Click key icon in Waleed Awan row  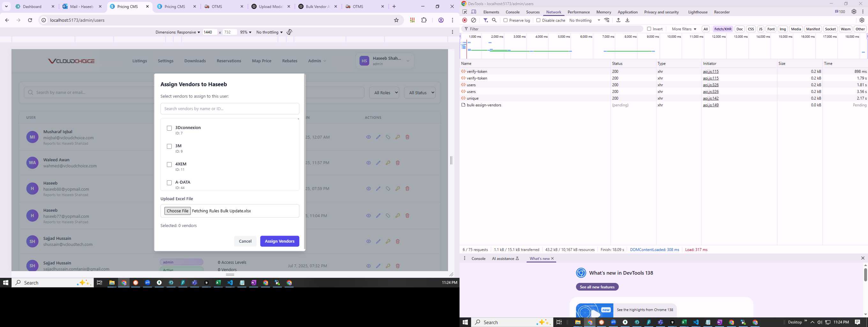[x=388, y=163]
